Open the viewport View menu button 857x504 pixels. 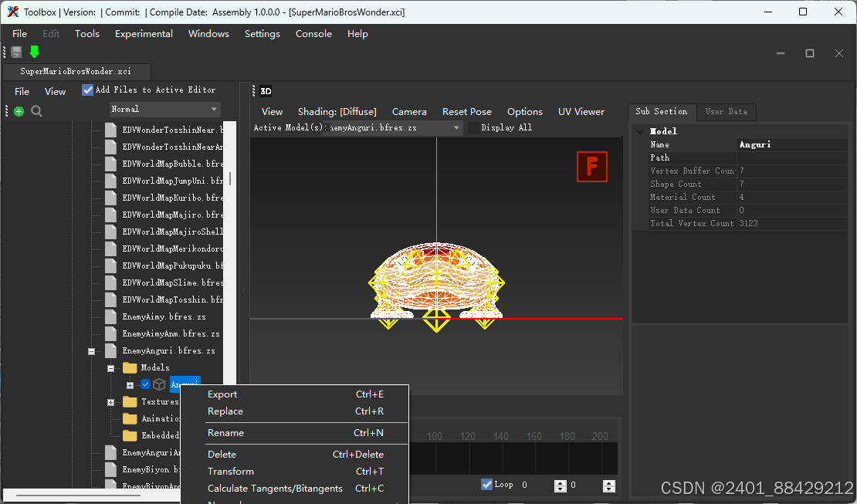(x=273, y=111)
